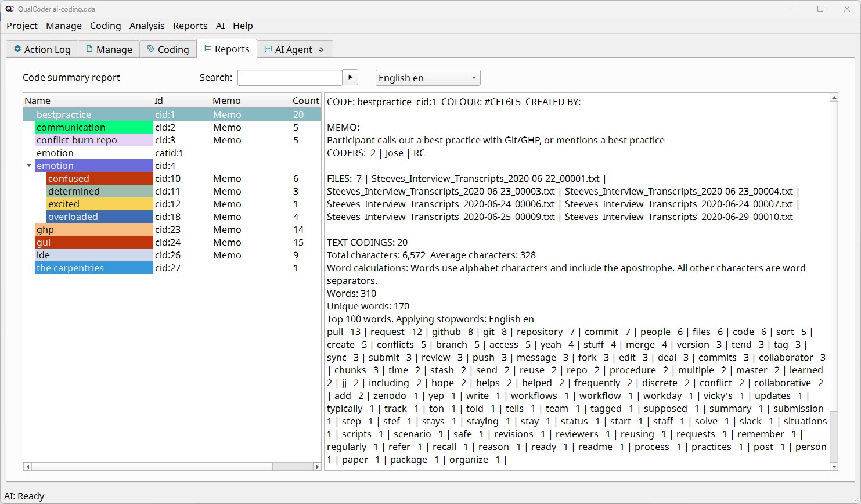Screen dimensions: 861x504
Task: Click the 'TEXT CODINGS: 20' line
Action: coord(368,242)
